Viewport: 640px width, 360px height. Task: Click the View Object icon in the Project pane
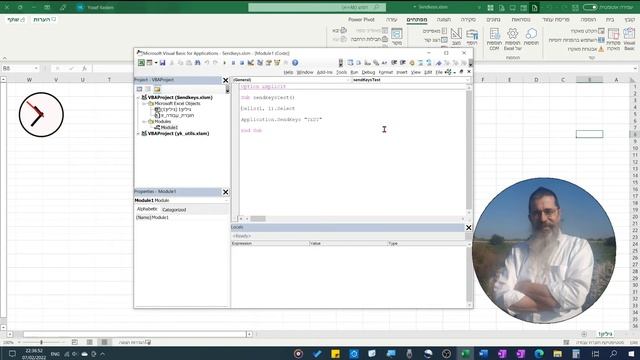148,89
